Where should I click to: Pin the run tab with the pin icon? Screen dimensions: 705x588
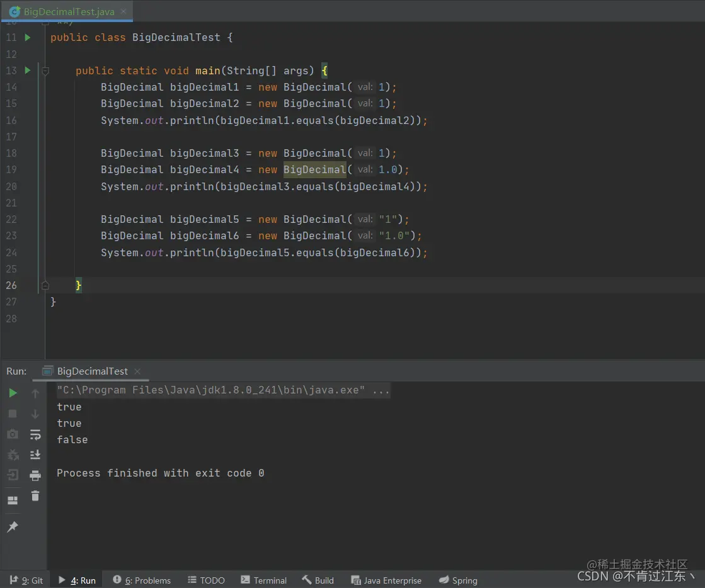tap(13, 526)
